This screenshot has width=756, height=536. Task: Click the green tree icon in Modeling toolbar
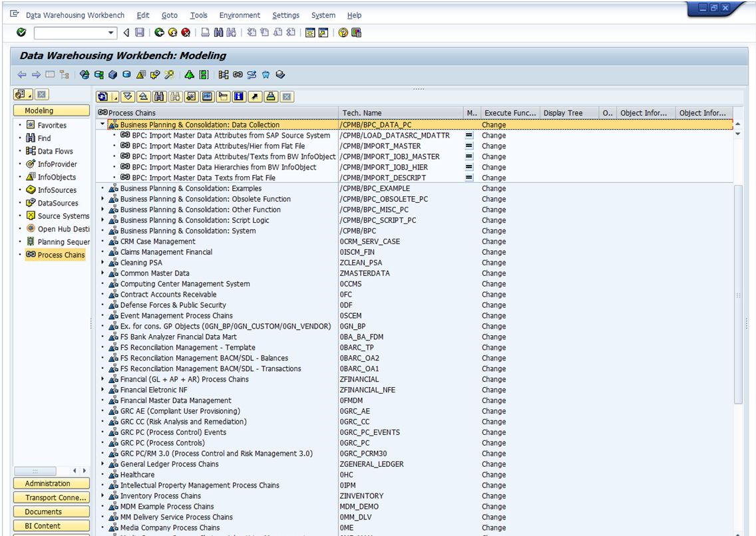point(190,74)
